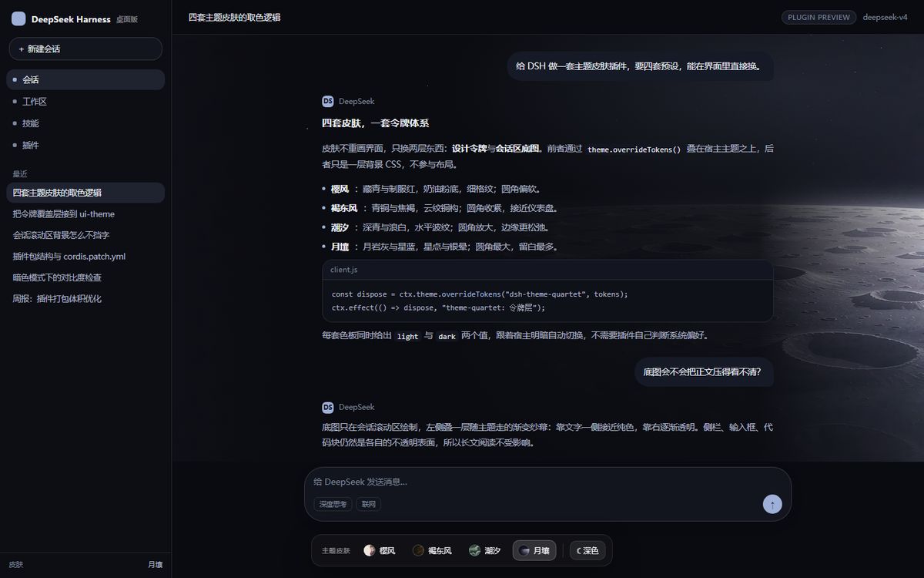Click the 月壤 swatch circle
Viewport: 924px width, 578px height.
point(524,550)
